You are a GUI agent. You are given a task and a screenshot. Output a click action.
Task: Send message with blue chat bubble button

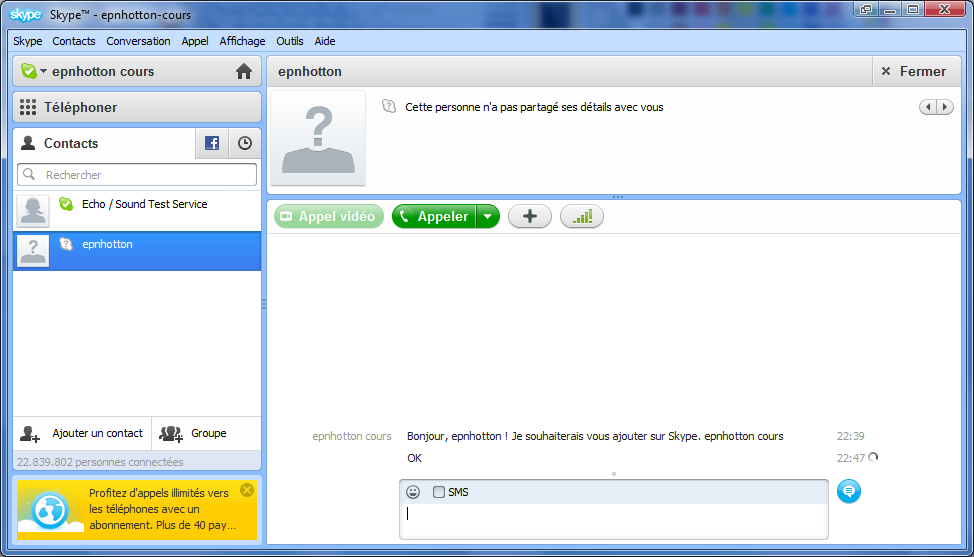(x=849, y=491)
